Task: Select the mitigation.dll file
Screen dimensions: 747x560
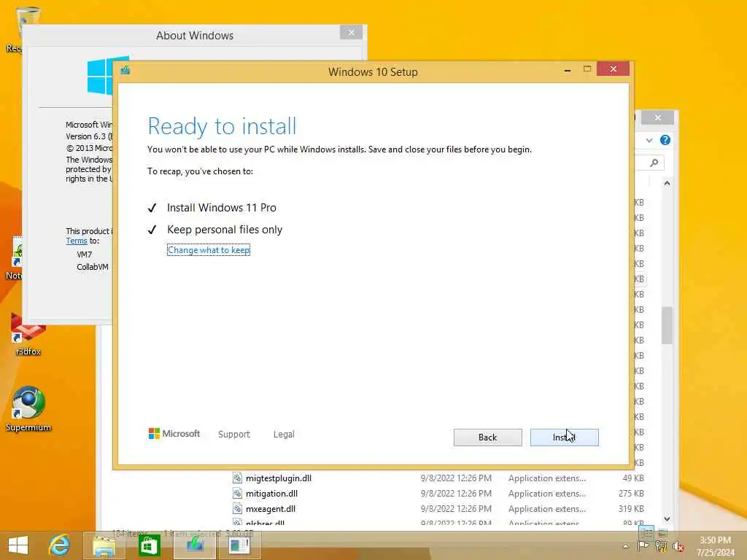Action: point(271,494)
